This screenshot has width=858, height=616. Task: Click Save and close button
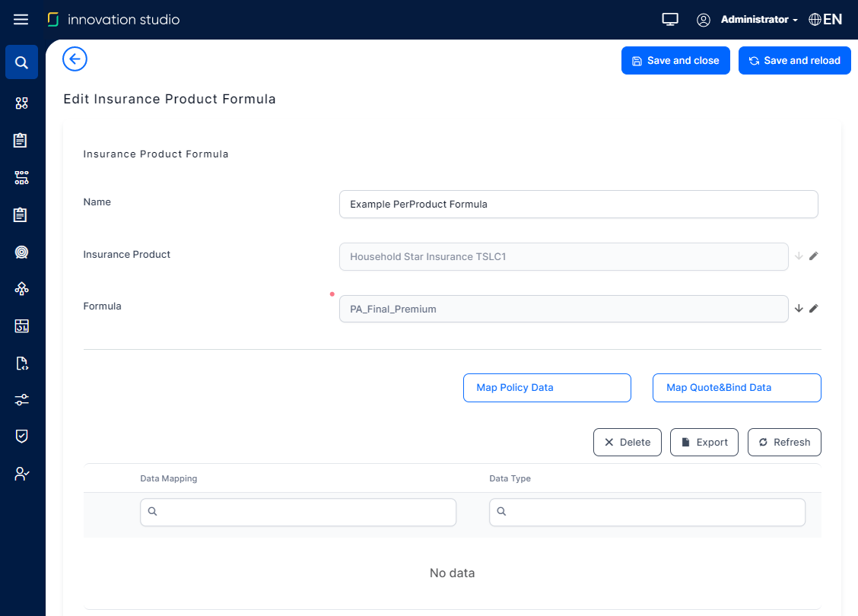[675, 61]
